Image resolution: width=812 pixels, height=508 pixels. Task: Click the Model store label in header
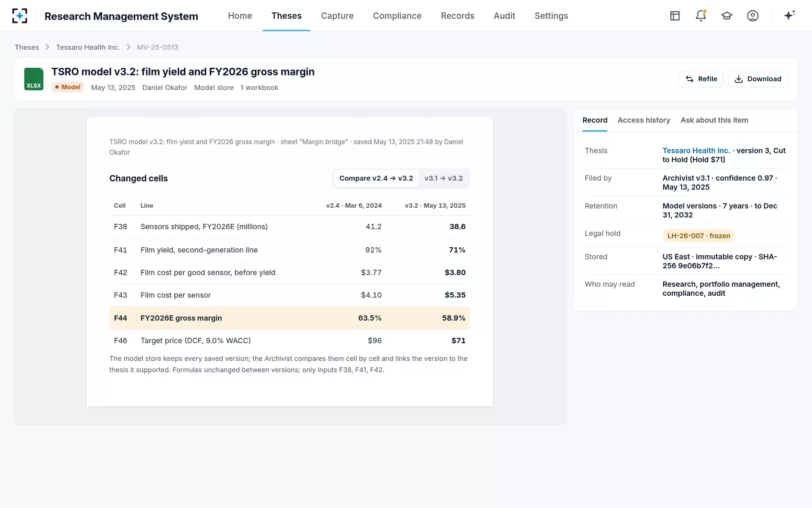214,87
